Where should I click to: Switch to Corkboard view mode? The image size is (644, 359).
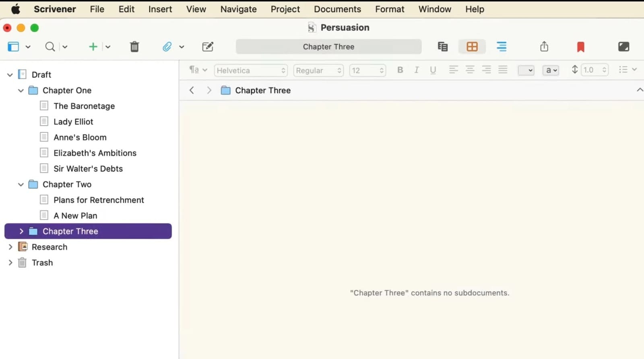[x=472, y=47]
